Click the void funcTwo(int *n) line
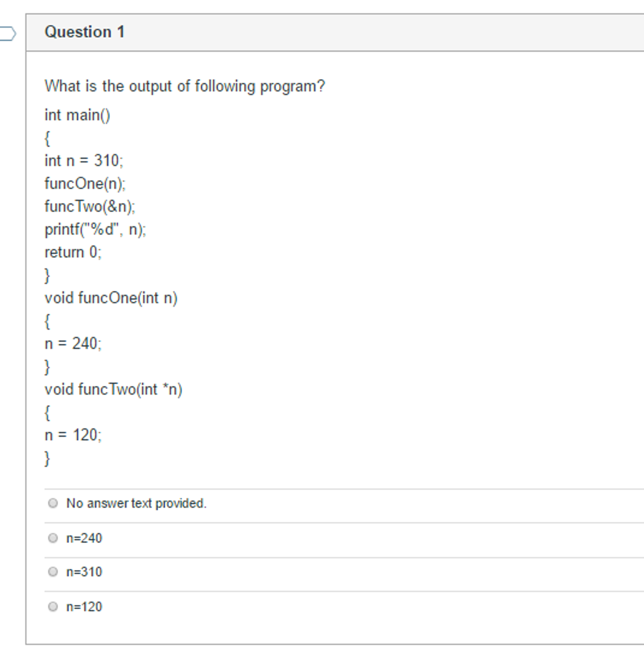644x669 pixels. [114, 389]
